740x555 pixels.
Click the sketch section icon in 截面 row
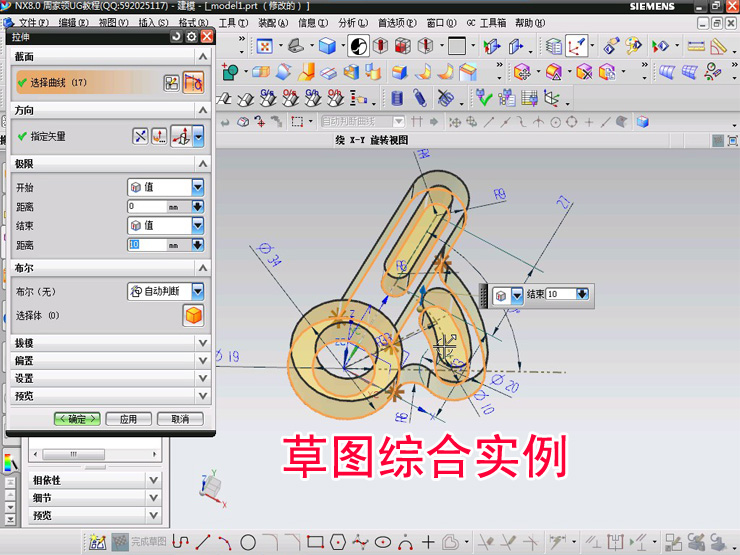(x=171, y=82)
